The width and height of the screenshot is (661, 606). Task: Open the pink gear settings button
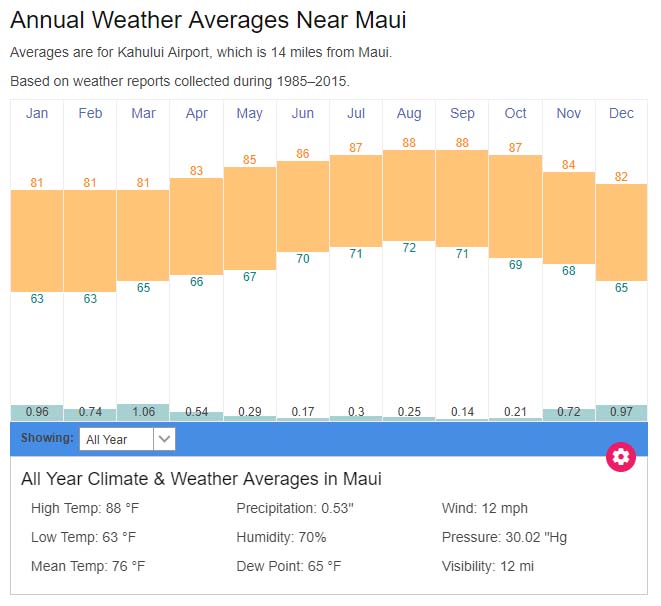coord(621,457)
